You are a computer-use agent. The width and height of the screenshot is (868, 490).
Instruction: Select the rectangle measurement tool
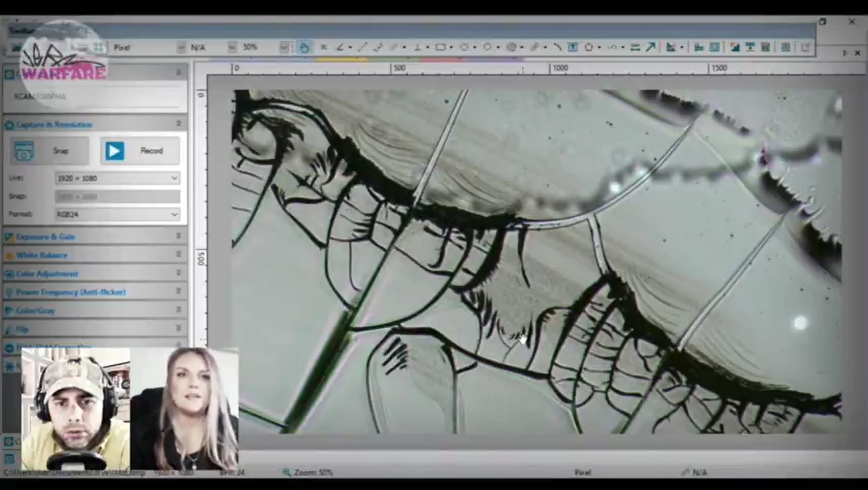click(x=441, y=47)
